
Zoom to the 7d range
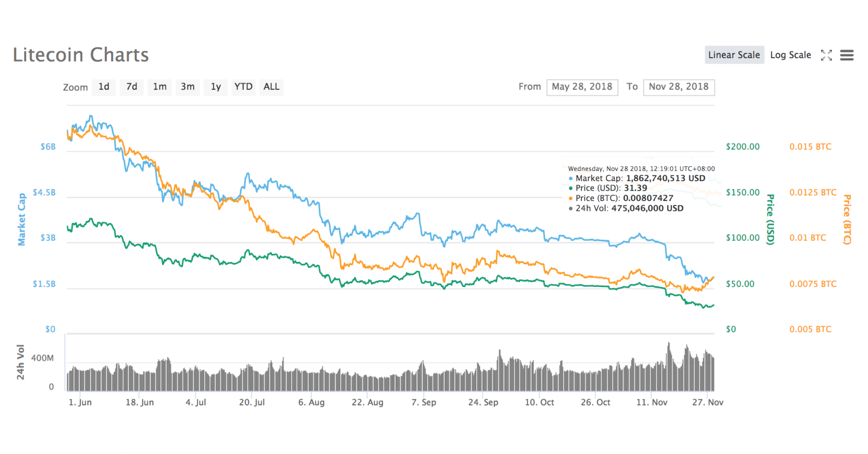[x=132, y=86]
